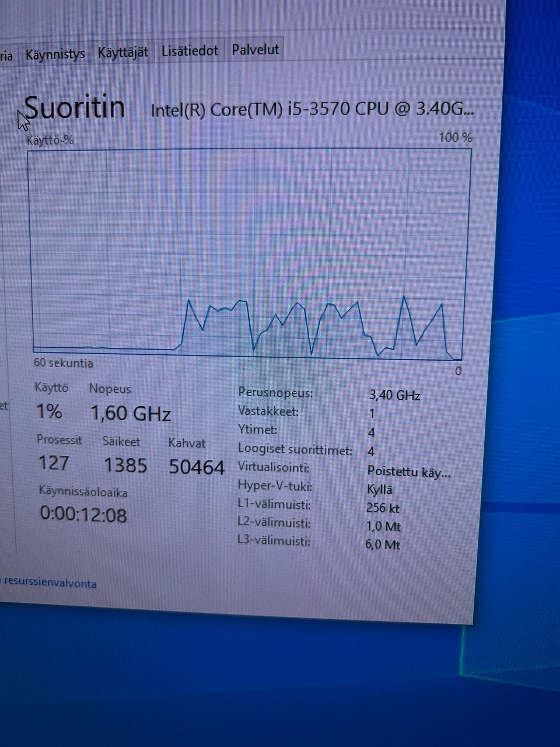Click the thread count 1385
Screen dimensions: 560x747
(125, 465)
